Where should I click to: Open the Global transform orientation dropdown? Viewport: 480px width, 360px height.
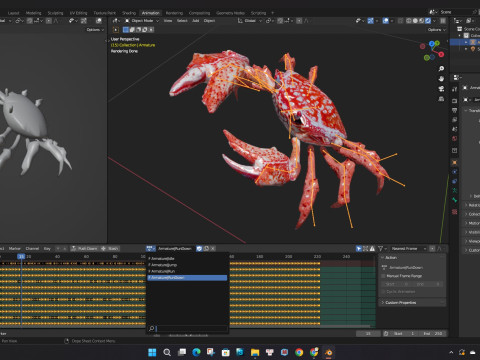250,21
